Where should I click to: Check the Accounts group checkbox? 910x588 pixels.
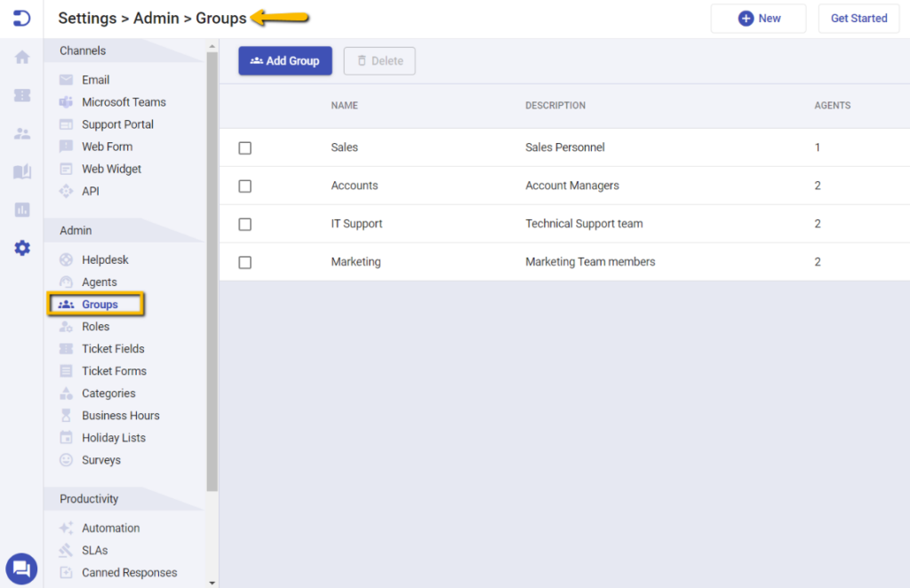(x=245, y=187)
